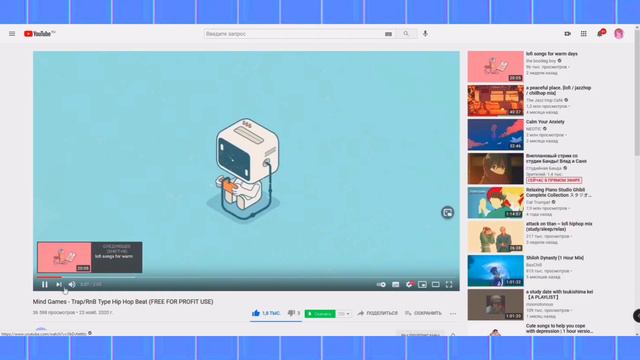Viewport: 640px width, 360px height.
Task: Enter fullscreen mode
Action: pos(449,284)
